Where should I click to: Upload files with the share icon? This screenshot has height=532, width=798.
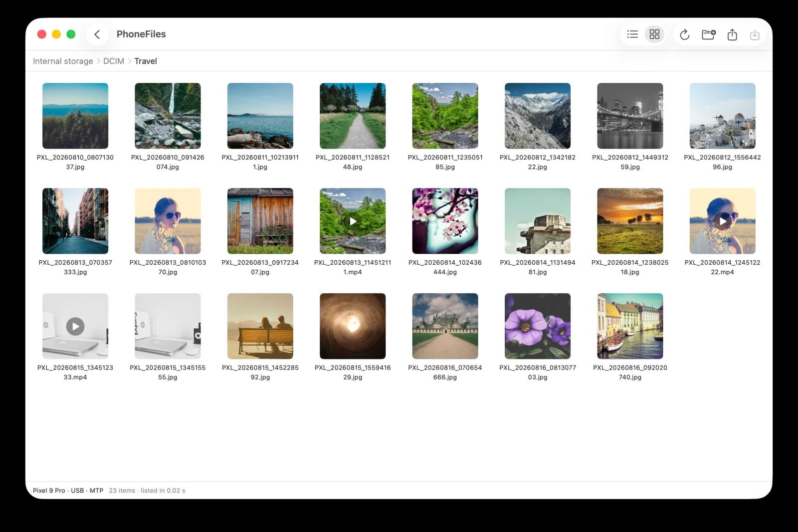click(732, 34)
